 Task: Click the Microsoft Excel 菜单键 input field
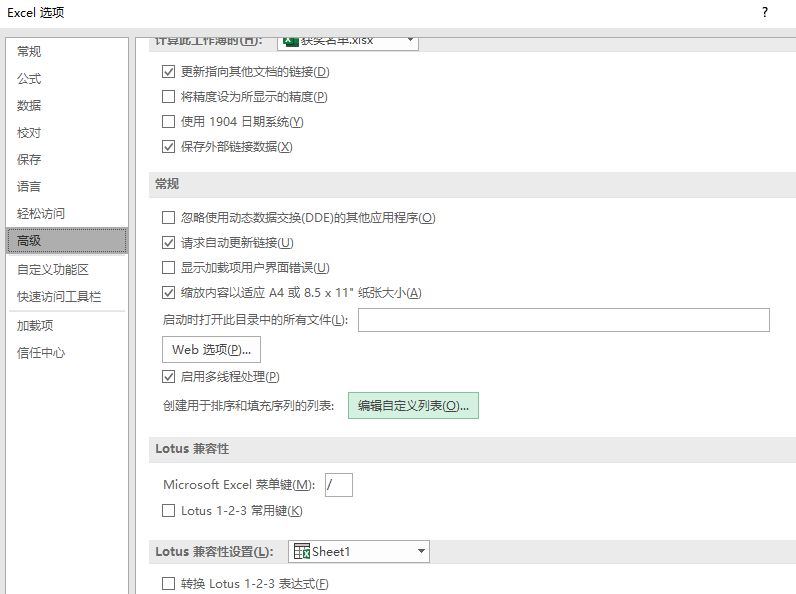(339, 484)
